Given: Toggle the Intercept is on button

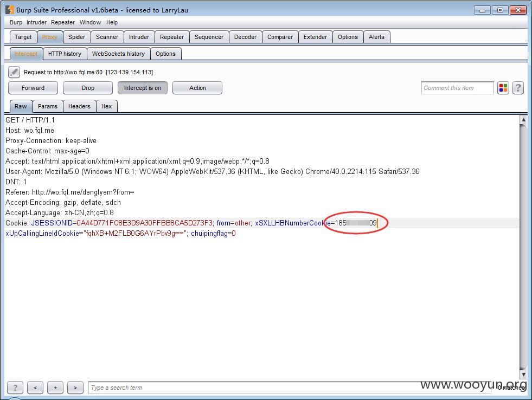Looking at the screenshot, I should 143,88.
